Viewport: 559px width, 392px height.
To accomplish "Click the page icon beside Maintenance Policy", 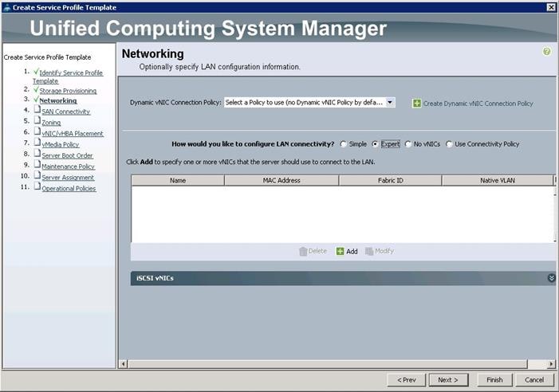I will [x=37, y=164].
